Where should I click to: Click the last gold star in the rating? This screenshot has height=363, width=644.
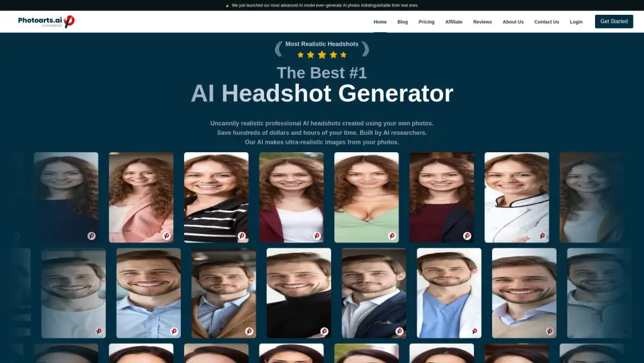pyautogui.click(x=343, y=55)
